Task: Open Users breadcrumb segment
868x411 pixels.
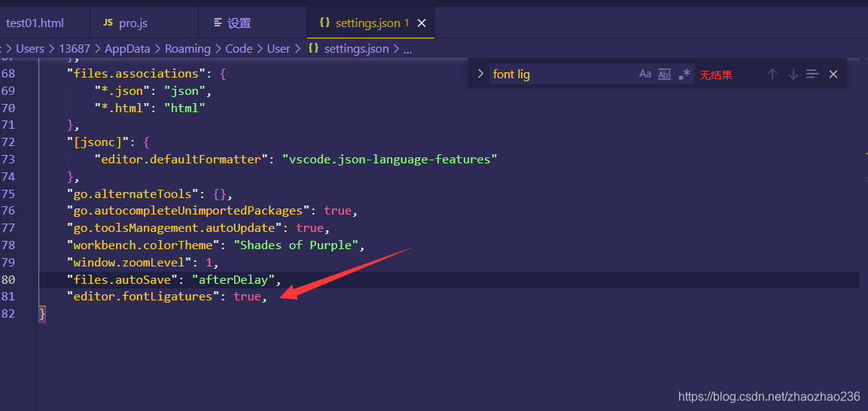Action: pos(30,49)
